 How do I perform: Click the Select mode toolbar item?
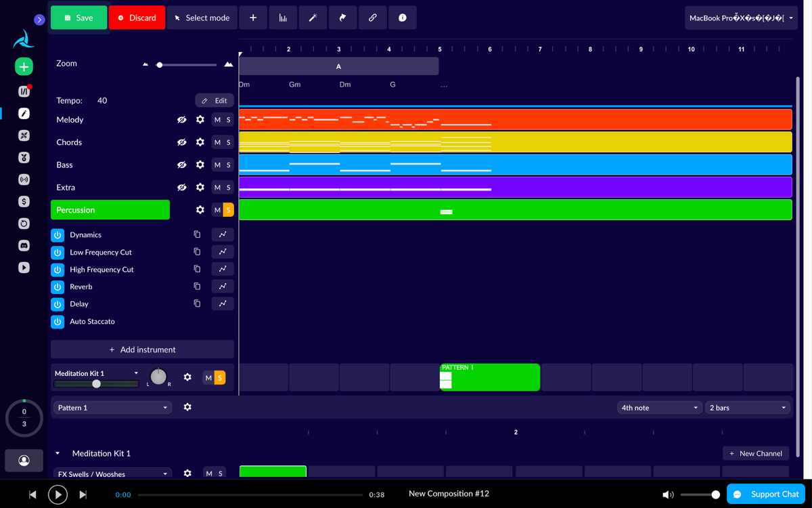click(x=202, y=18)
